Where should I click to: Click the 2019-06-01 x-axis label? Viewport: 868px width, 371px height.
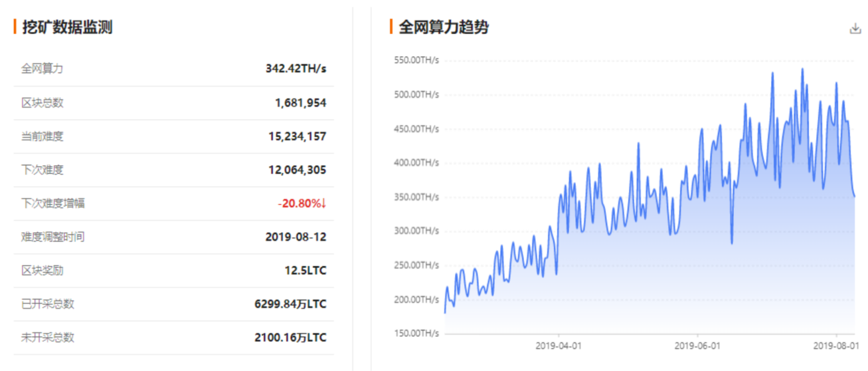pos(697,346)
